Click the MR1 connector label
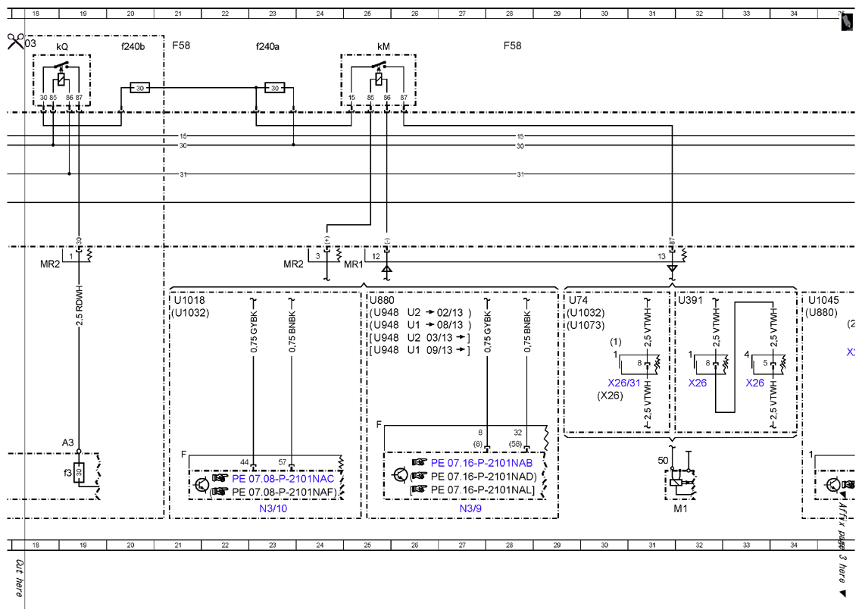Screen dimensions: 862x616 (354, 264)
